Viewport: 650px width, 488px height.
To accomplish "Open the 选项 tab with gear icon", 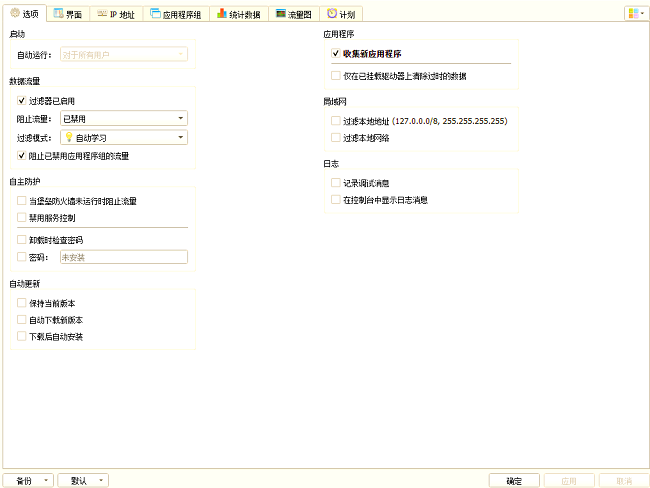I will (24, 14).
